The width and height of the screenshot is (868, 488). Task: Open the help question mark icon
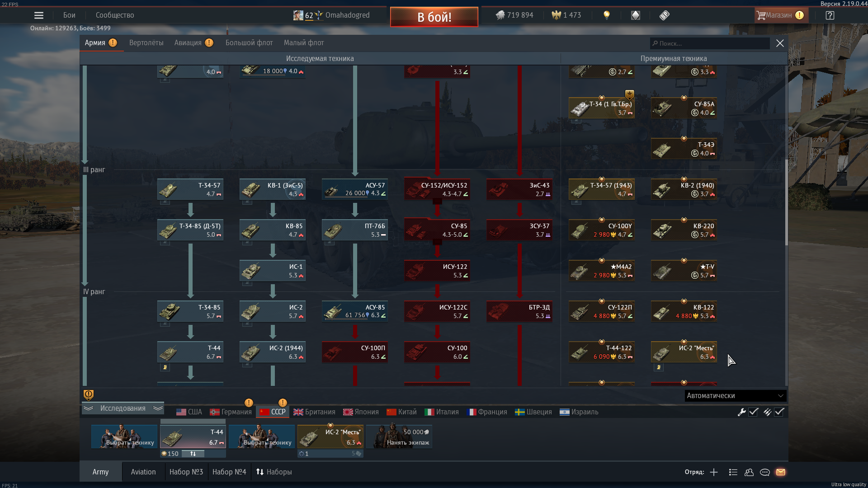pyautogui.click(x=830, y=15)
